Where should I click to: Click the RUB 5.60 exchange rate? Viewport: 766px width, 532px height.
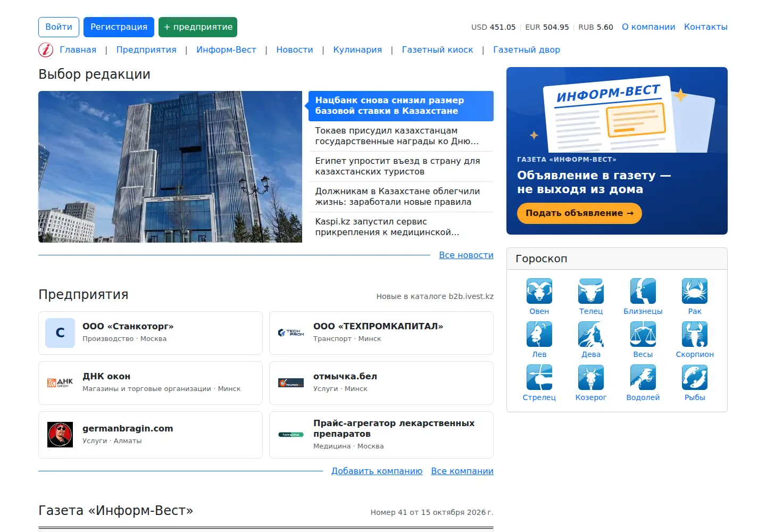[596, 27]
